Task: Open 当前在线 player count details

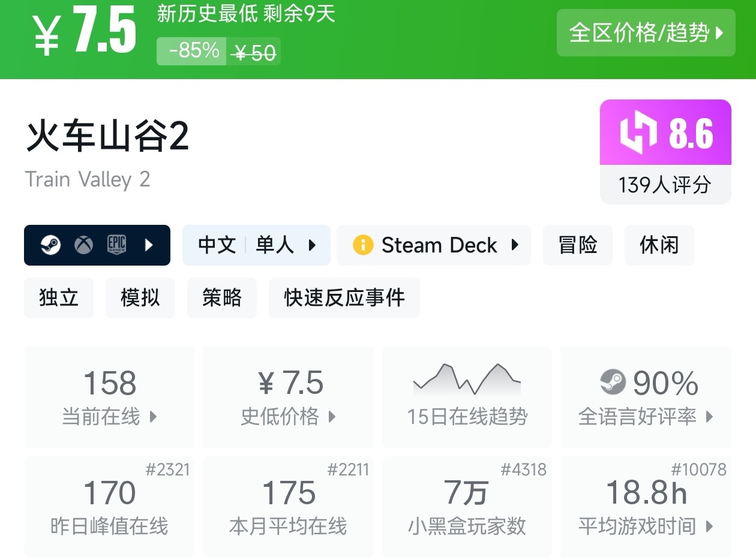Action: (109, 396)
